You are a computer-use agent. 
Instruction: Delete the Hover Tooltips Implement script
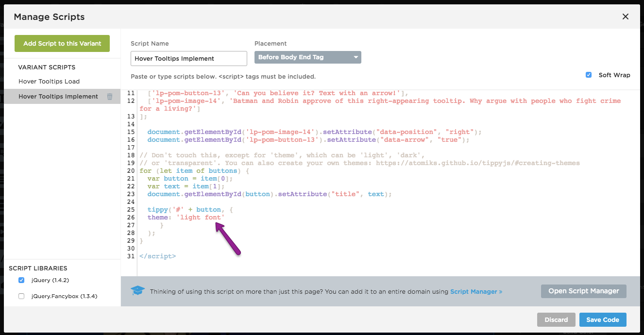click(110, 97)
